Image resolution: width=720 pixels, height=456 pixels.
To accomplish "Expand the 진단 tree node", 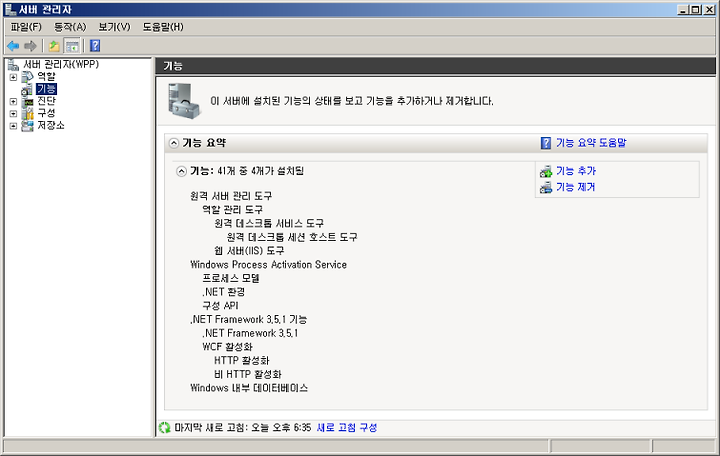I will pos(13,101).
